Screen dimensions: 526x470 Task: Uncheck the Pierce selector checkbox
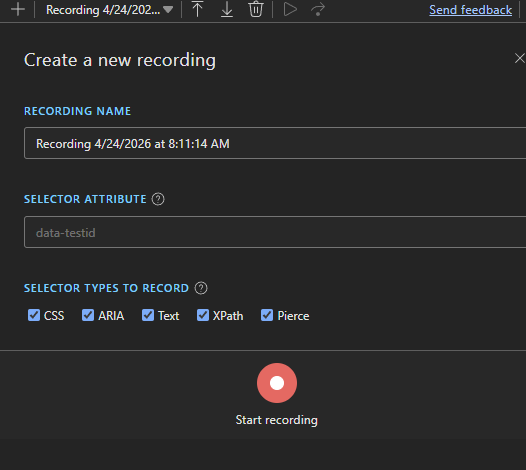[267, 315]
